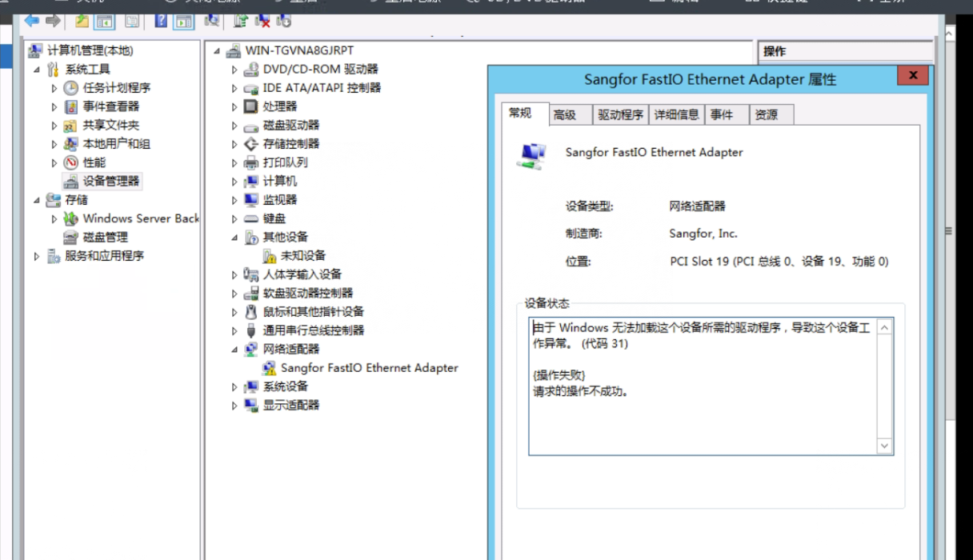
Task: Collapse the 系统工具 tree node
Action: 36,70
